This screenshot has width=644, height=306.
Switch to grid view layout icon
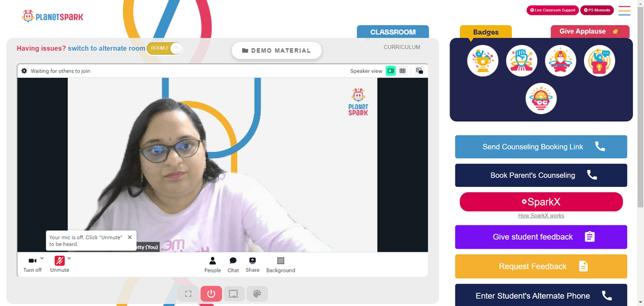pyautogui.click(x=402, y=71)
